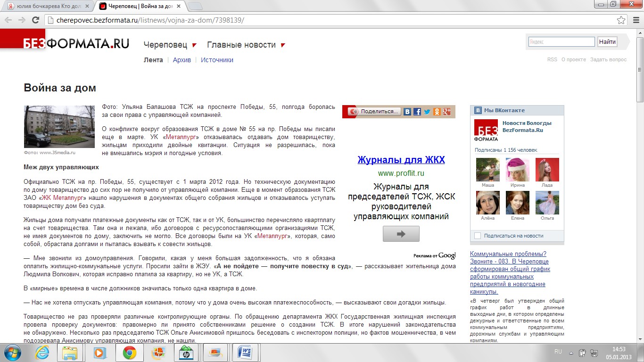
Task: Open Ирина's profile photo
Action: click(x=518, y=170)
